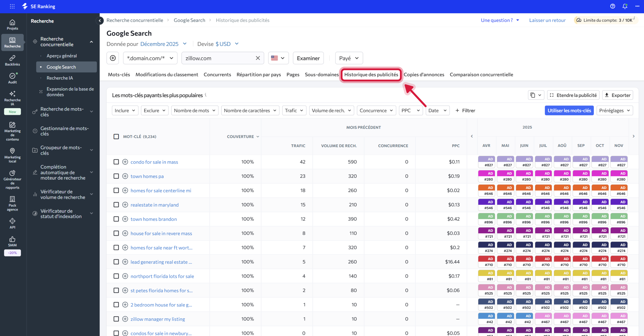Screen dimensions: 644x336
Task: Select all keywords with the header checkbox
Action: pyautogui.click(x=116, y=136)
